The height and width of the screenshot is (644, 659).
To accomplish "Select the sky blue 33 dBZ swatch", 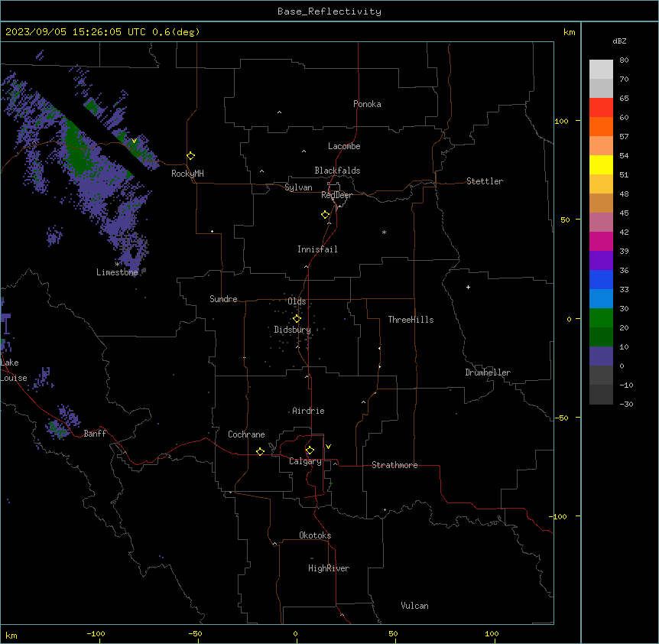I will point(601,299).
